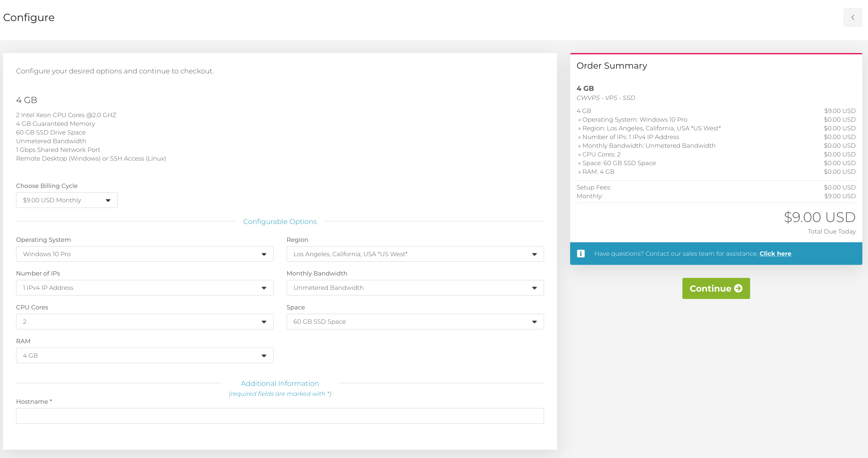868x458 pixels.
Task: Click the Operating System dropdown caret
Action: click(x=264, y=254)
